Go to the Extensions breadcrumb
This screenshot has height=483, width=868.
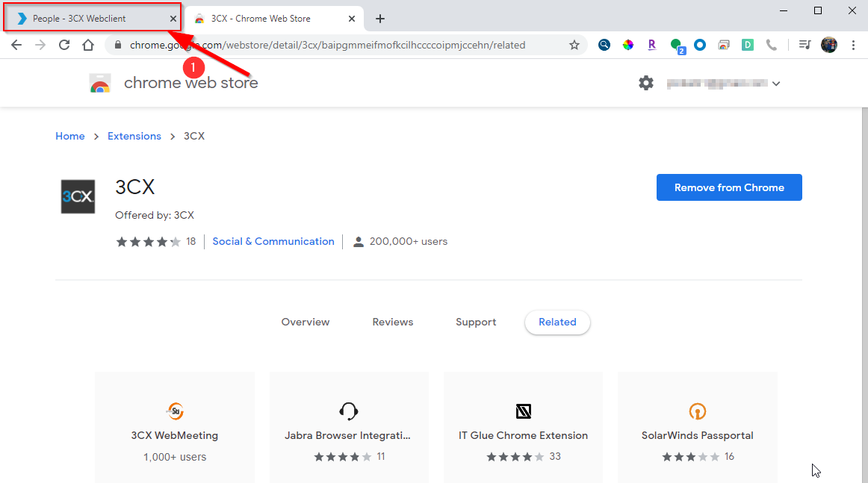134,136
